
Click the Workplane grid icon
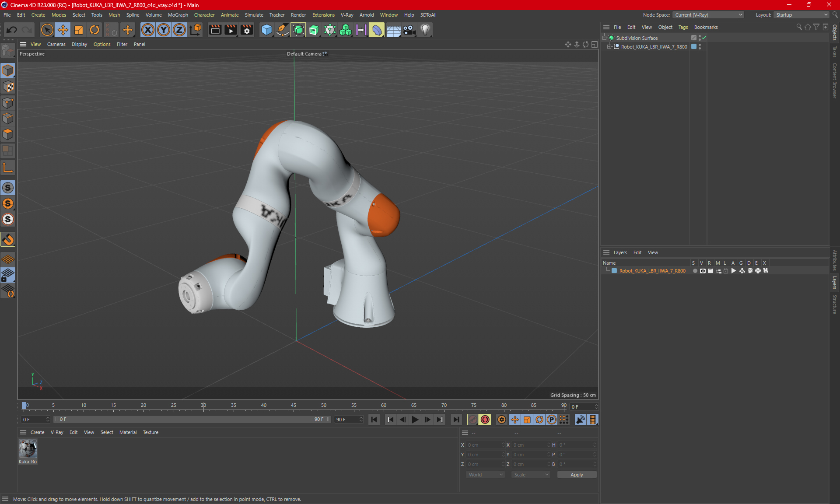(x=8, y=259)
